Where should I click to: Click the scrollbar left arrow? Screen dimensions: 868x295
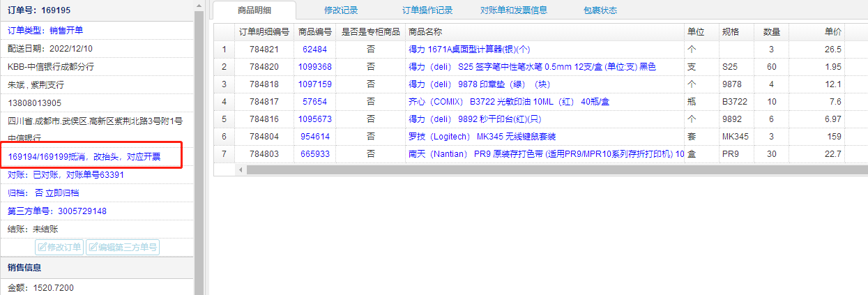(x=240, y=170)
